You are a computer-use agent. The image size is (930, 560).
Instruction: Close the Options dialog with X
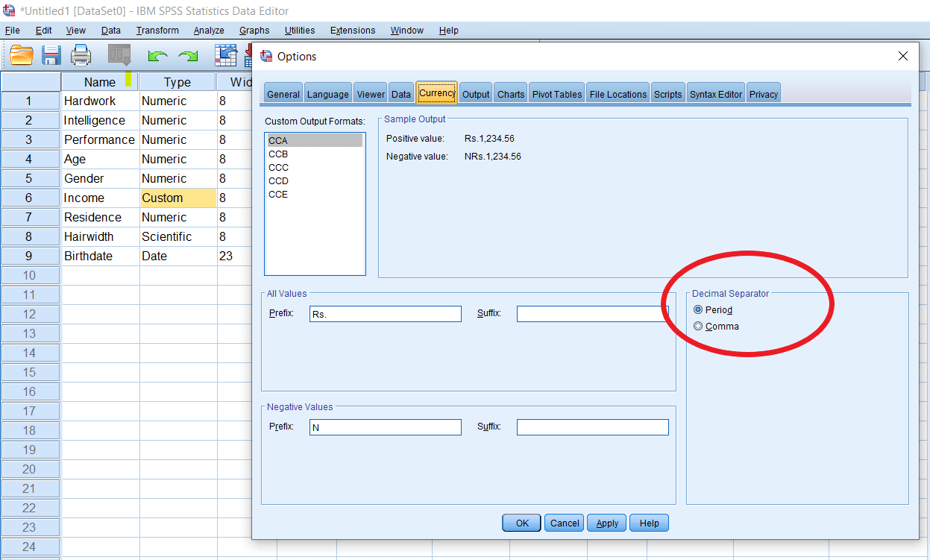[902, 57]
